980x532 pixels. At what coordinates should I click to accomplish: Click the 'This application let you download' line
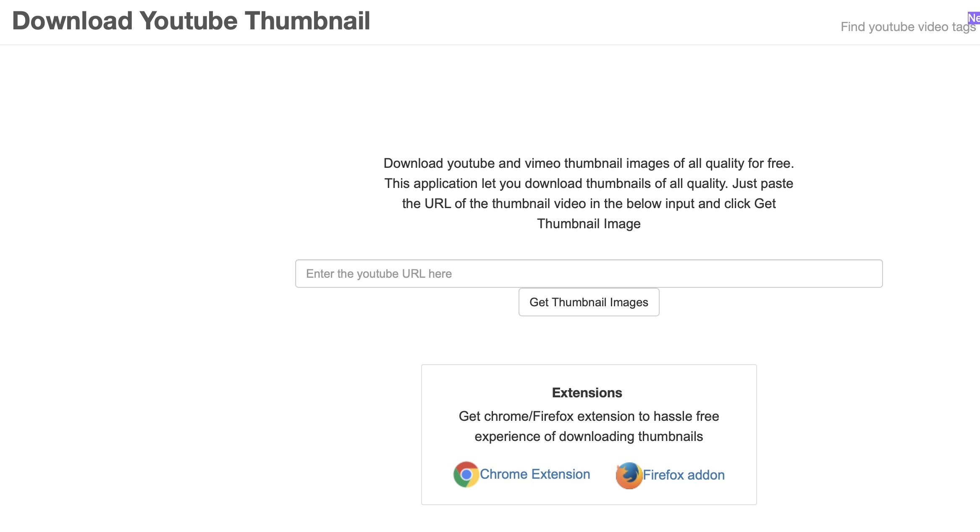[x=589, y=183]
